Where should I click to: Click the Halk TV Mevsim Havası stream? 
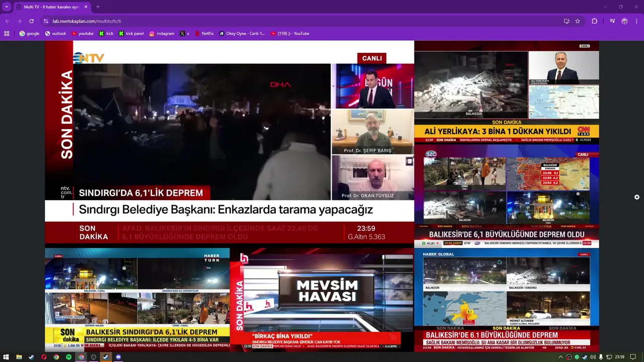pyautogui.click(x=322, y=300)
